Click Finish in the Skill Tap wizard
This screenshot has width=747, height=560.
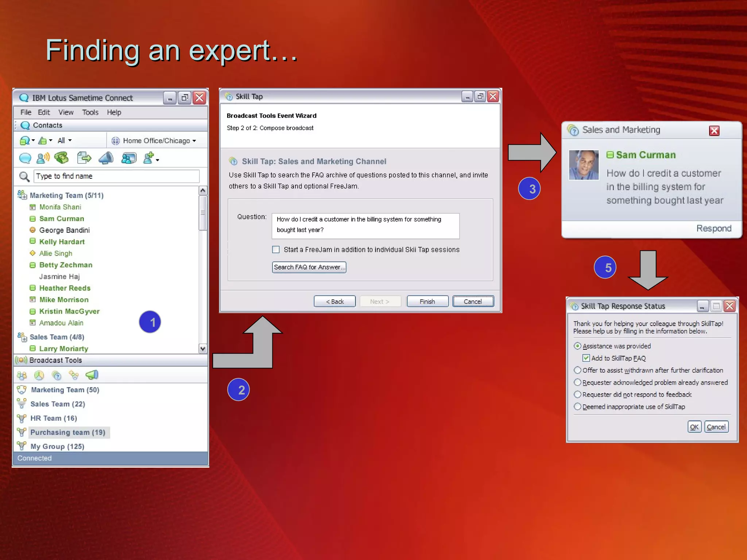pyautogui.click(x=427, y=302)
